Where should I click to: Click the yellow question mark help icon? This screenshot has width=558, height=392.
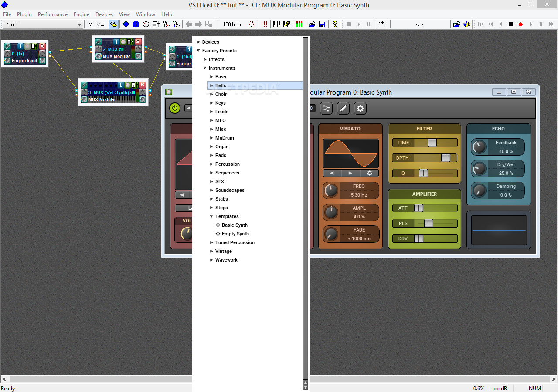(335, 24)
